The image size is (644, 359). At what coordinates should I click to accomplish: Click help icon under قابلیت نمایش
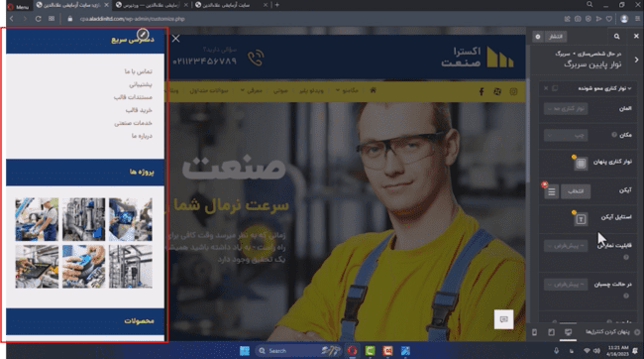[x=626, y=258]
